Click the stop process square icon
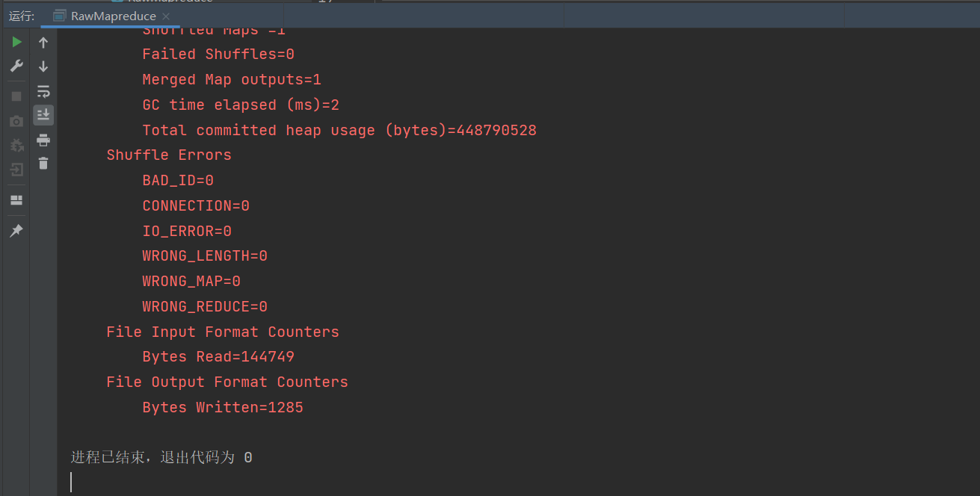Screen dimensions: 980x496 click(16, 96)
